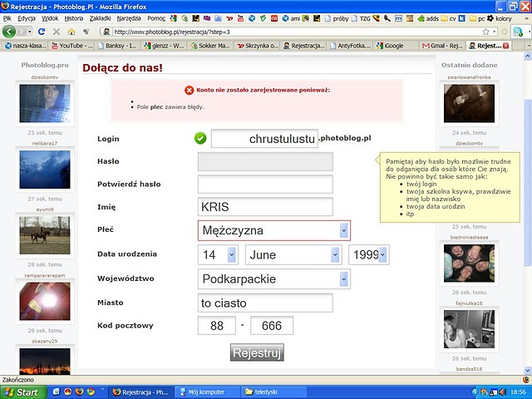
Task: Close the active Rejestracja tab
Action: click(x=505, y=46)
